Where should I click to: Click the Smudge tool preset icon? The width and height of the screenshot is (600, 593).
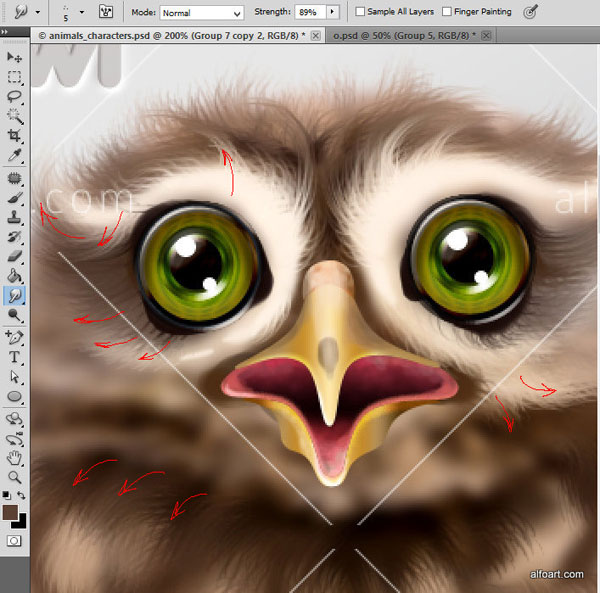coord(21,12)
